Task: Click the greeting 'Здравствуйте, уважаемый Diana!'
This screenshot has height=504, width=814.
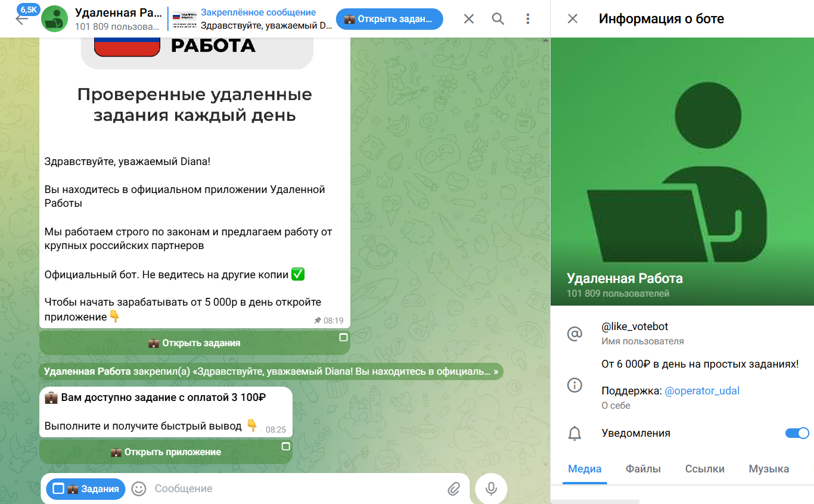Action: pyautogui.click(x=128, y=161)
